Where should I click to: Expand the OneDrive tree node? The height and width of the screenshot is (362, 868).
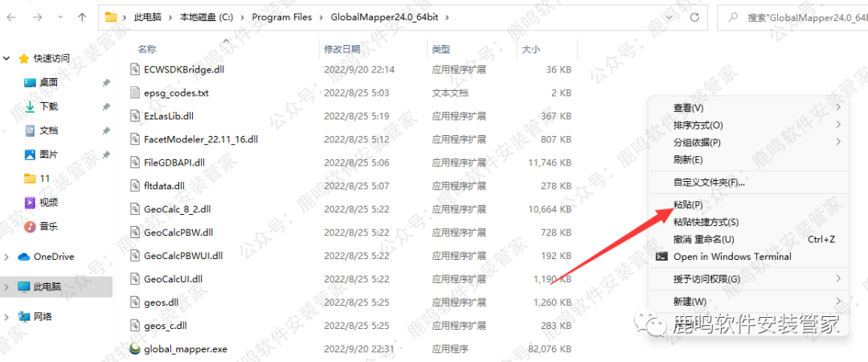(7, 257)
